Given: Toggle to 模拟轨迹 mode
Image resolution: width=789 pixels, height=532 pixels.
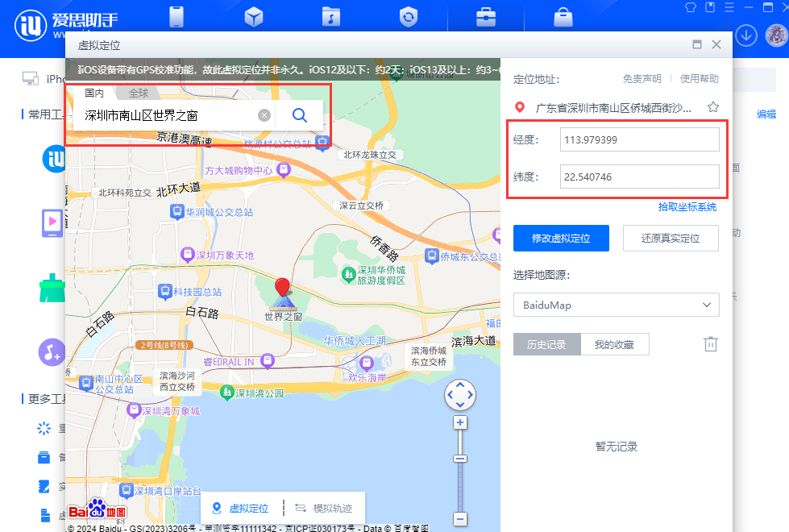Looking at the screenshot, I should (323, 509).
